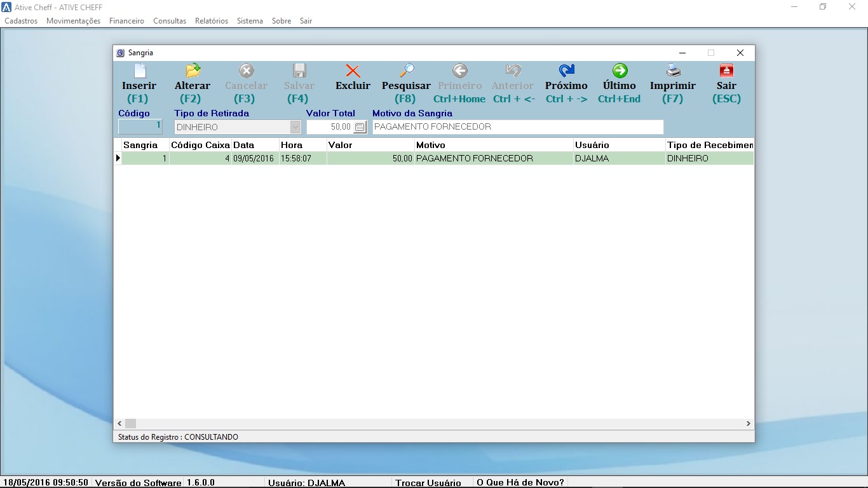Open the Financeiro menu

(126, 21)
